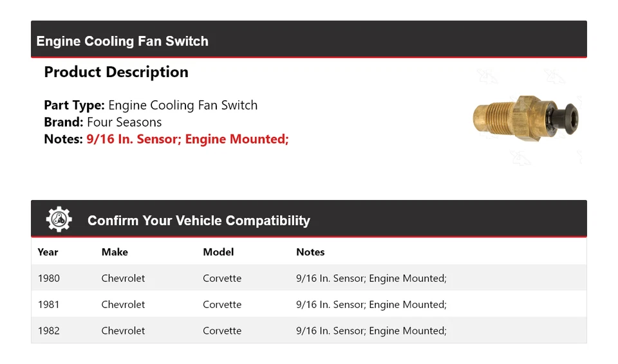Screen dimensions: 618x364
Task: Click the Brand: Four Seasons line
Action: point(103,122)
